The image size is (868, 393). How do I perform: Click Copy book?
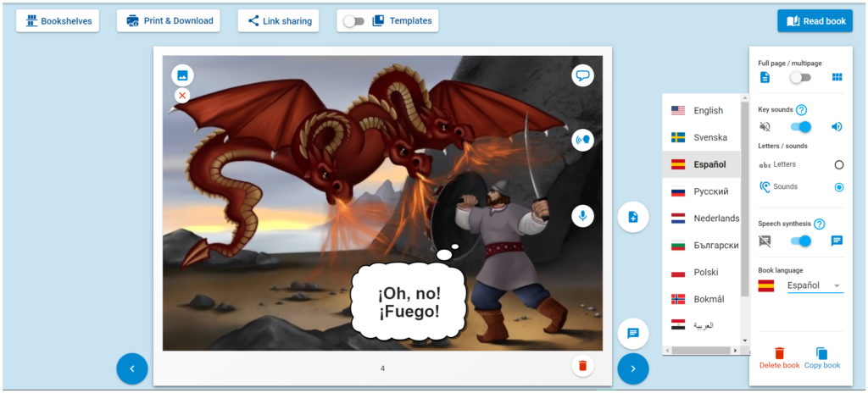822,358
